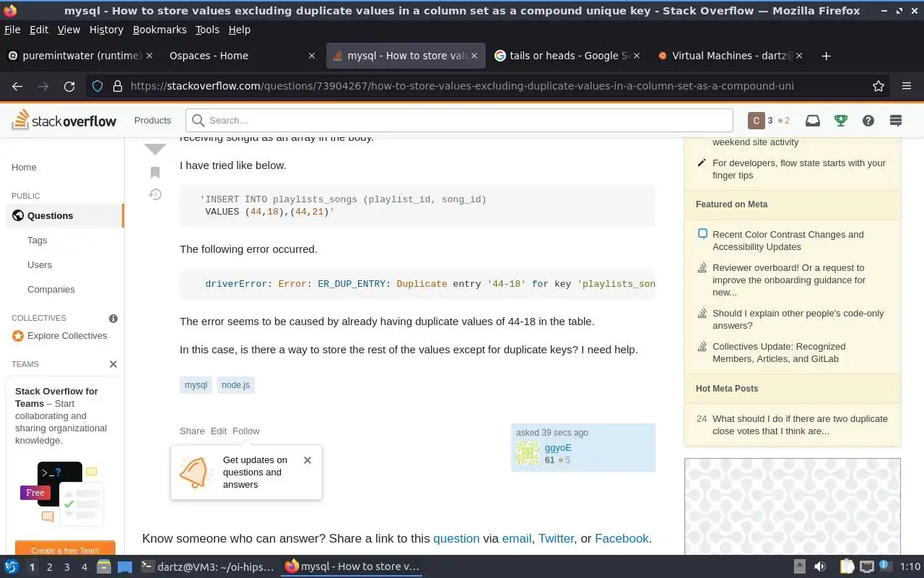Image resolution: width=924 pixels, height=578 pixels.
Task: Open Questions in the left sidebar
Action: (x=65, y=215)
